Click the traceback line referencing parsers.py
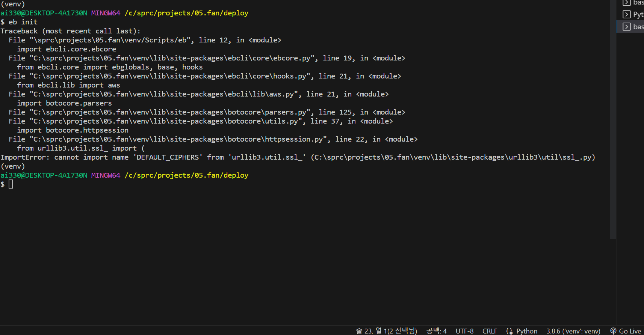The width and height of the screenshot is (644, 335). pyautogui.click(x=207, y=112)
